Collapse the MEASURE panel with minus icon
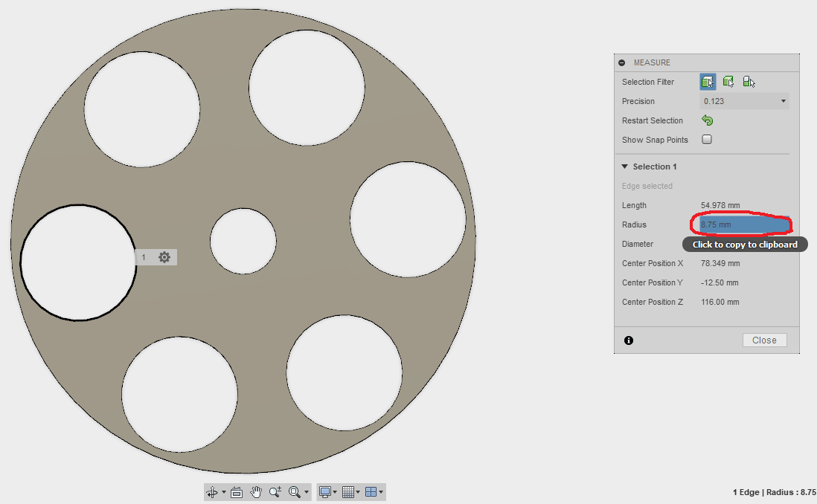The image size is (817, 504). click(x=621, y=62)
